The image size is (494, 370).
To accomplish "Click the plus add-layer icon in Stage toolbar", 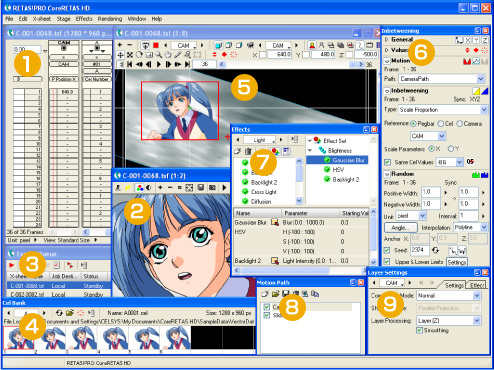I will (x=120, y=45).
